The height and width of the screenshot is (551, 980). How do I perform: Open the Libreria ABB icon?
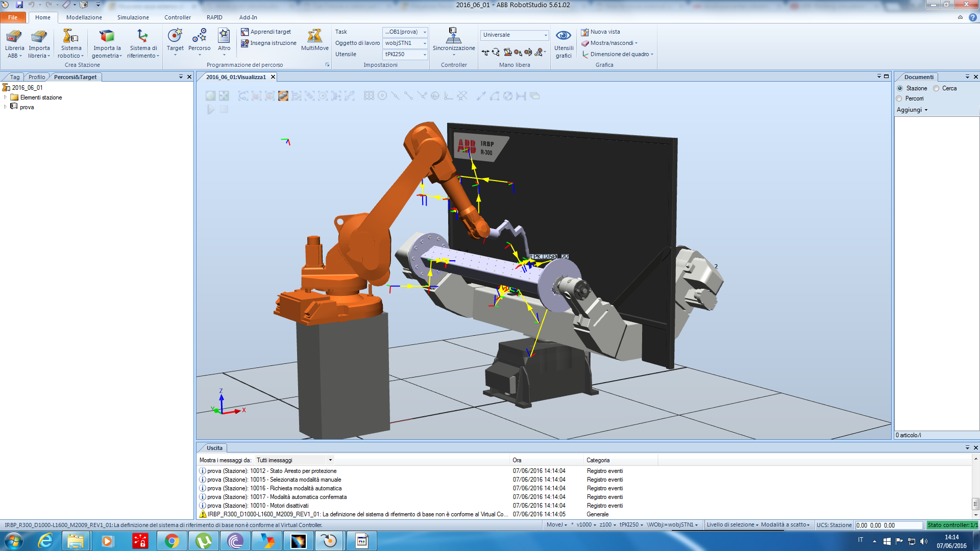[14, 36]
